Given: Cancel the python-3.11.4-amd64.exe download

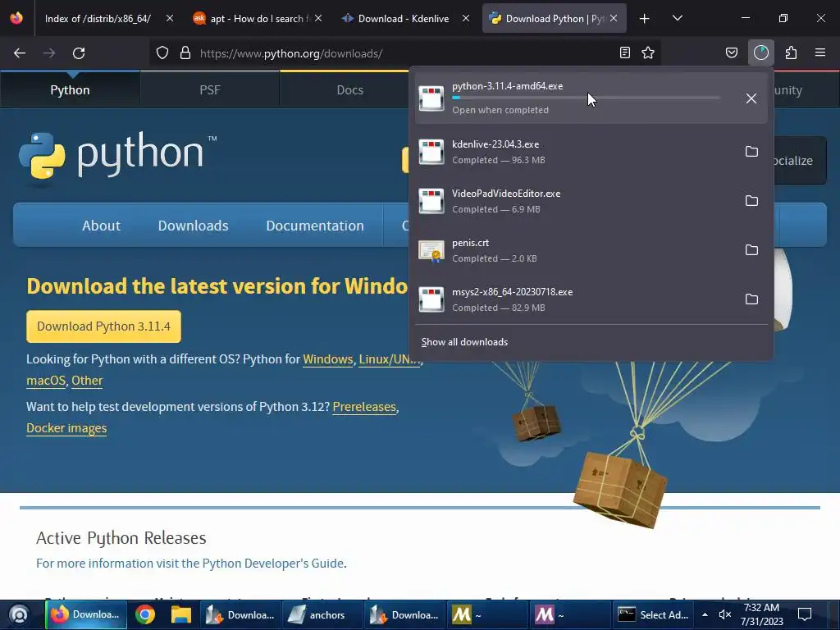Looking at the screenshot, I should point(751,98).
